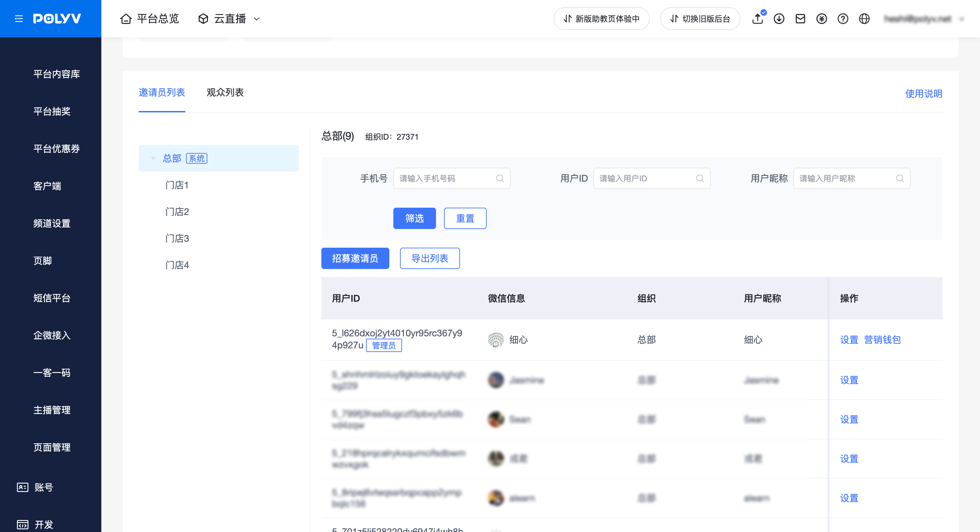
Task: Open 频道设置 in the sidebar
Action: click(52, 223)
